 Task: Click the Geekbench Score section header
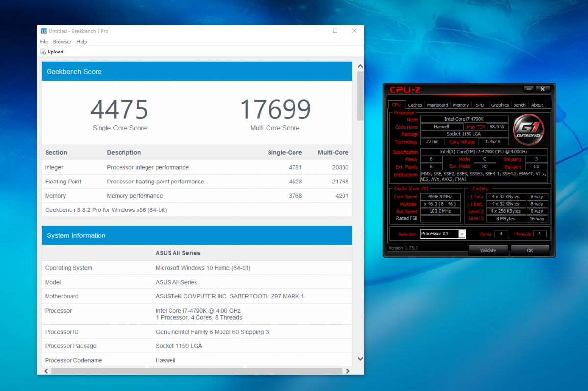click(x=197, y=72)
